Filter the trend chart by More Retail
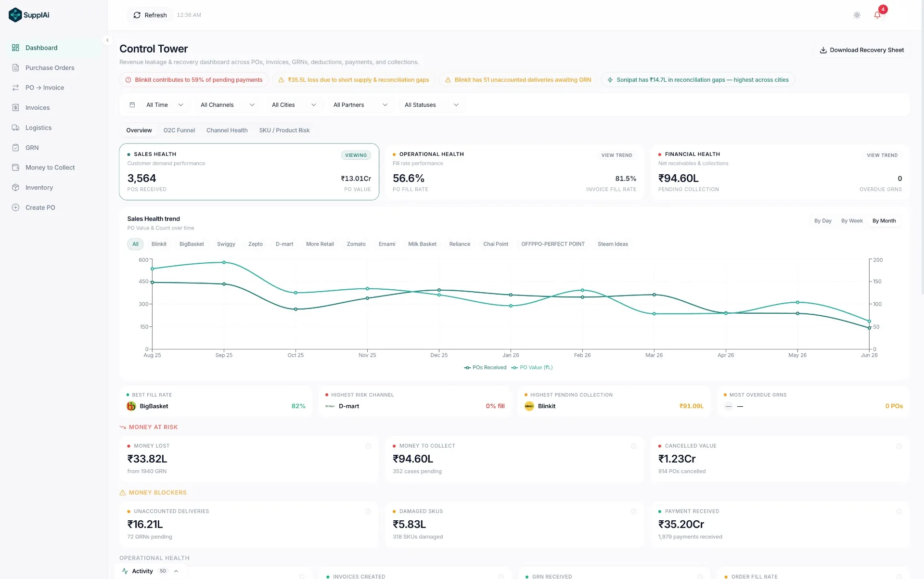Image resolution: width=924 pixels, height=579 pixels. pos(320,244)
